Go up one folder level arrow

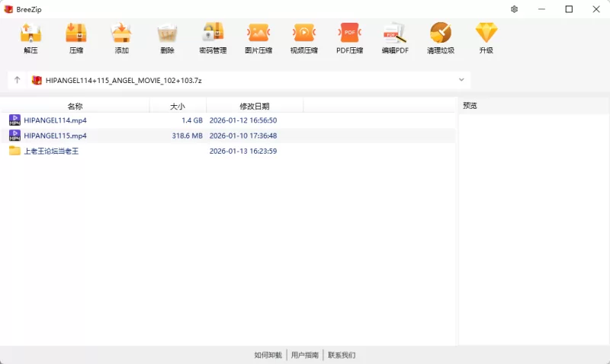[x=17, y=80]
